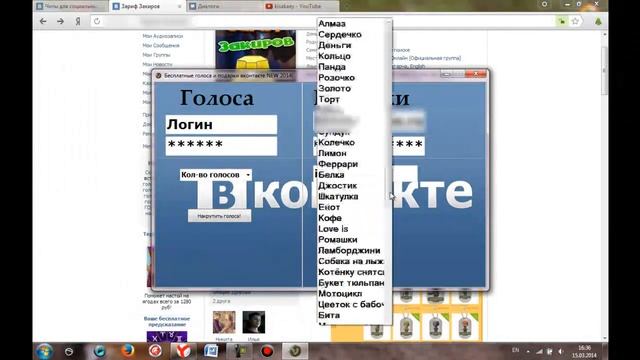Launch Firefox from the taskbar
The image size is (640, 360).
click(x=127, y=351)
